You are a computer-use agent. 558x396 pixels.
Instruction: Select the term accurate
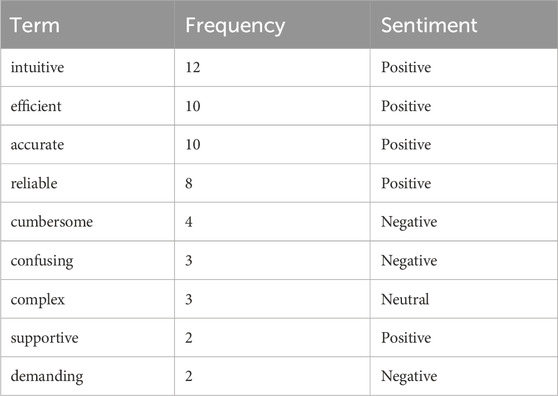(37, 144)
